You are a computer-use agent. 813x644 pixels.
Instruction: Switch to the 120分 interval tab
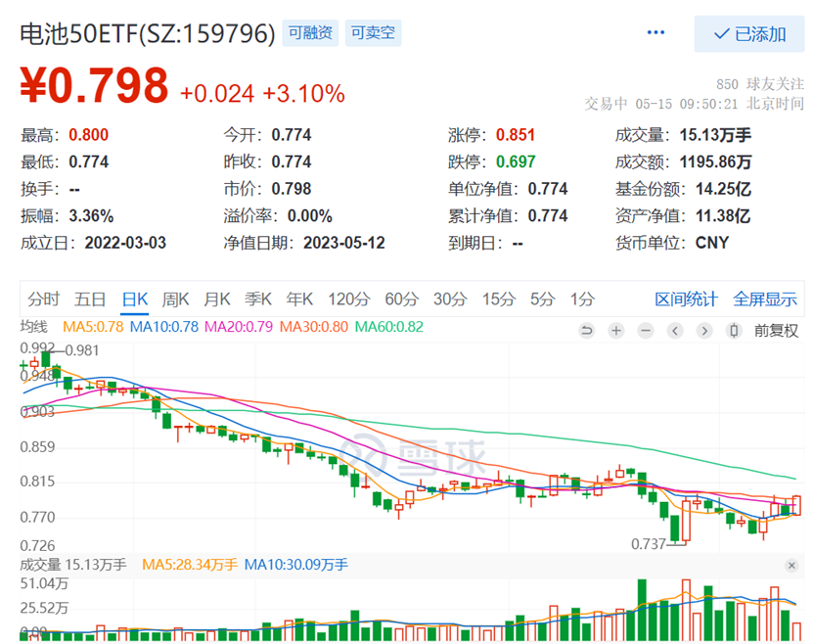coord(349,299)
